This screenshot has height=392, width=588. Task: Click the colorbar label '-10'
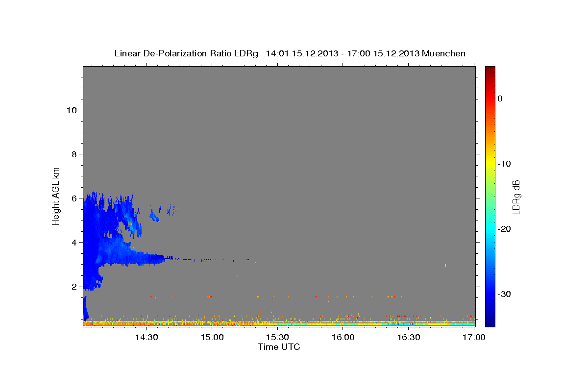[x=504, y=164]
